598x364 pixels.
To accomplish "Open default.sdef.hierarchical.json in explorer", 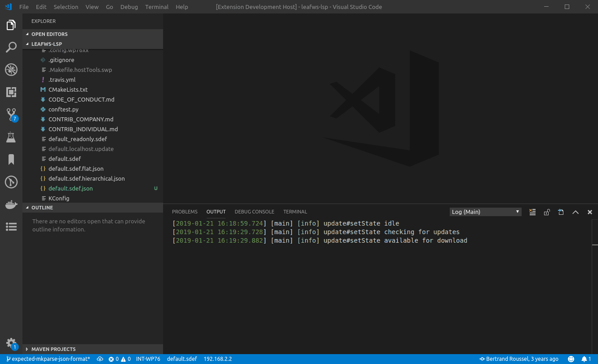I will 93,178.
